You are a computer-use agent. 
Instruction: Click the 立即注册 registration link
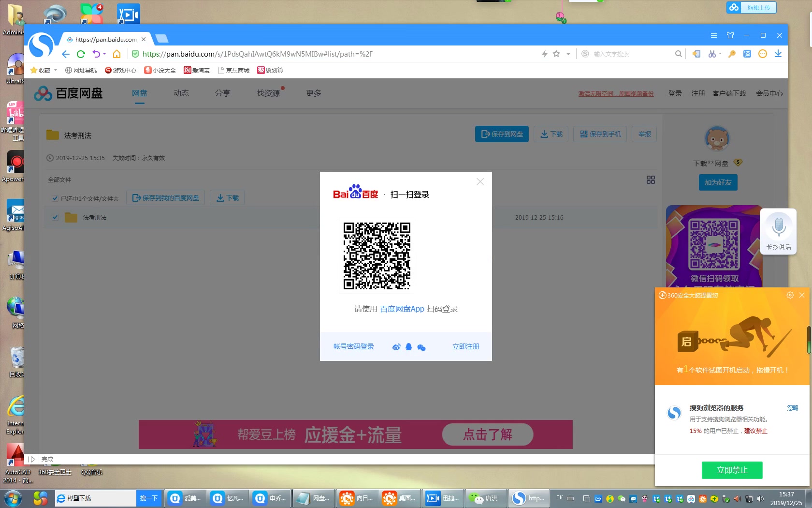click(x=465, y=346)
